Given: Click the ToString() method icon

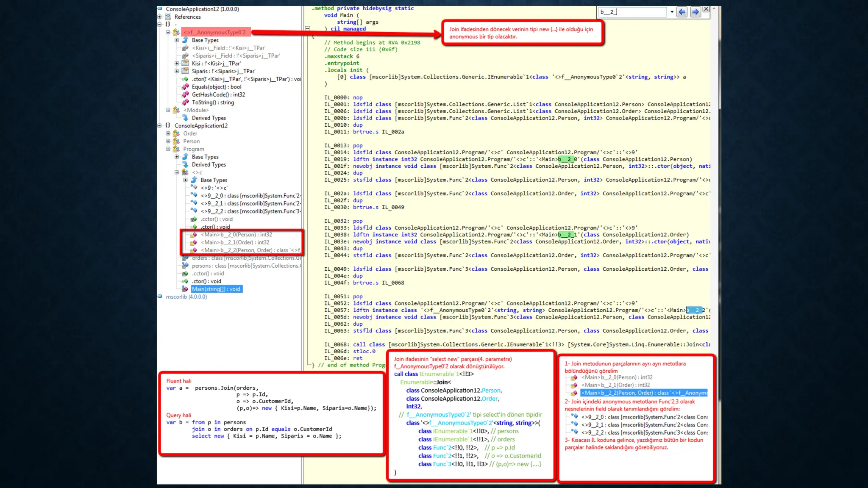Looking at the screenshot, I should pyautogui.click(x=185, y=102).
